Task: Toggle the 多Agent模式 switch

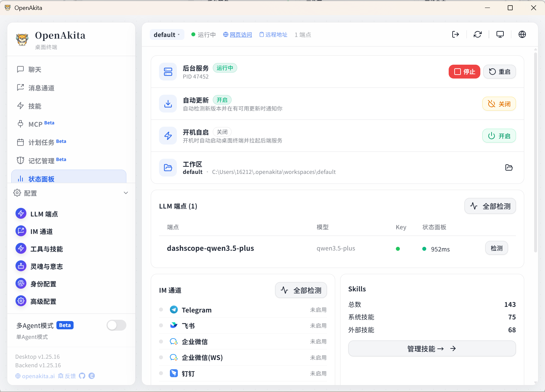Action: click(116, 325)
